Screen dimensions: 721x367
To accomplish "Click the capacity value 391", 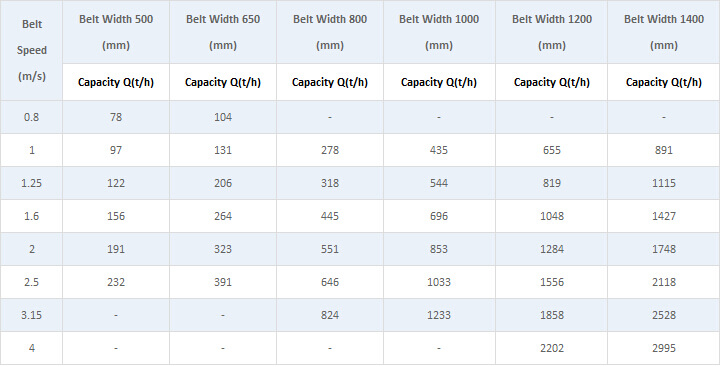I will click(x=223, y=282).
